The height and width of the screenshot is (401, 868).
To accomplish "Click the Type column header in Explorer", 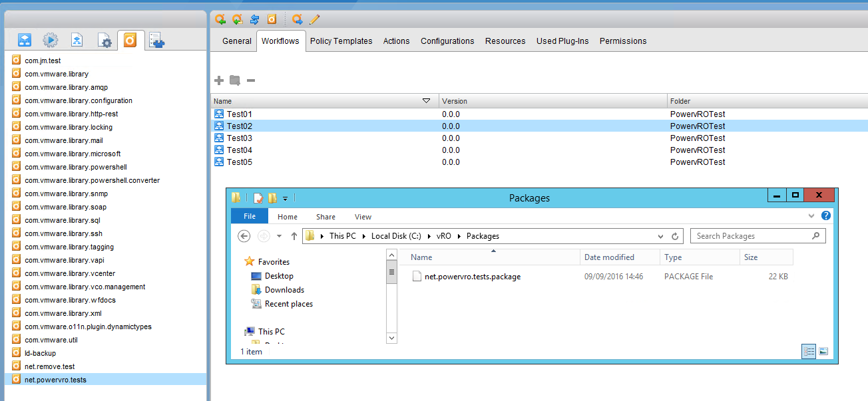I will pyautogui.click(x=700, y=257).
